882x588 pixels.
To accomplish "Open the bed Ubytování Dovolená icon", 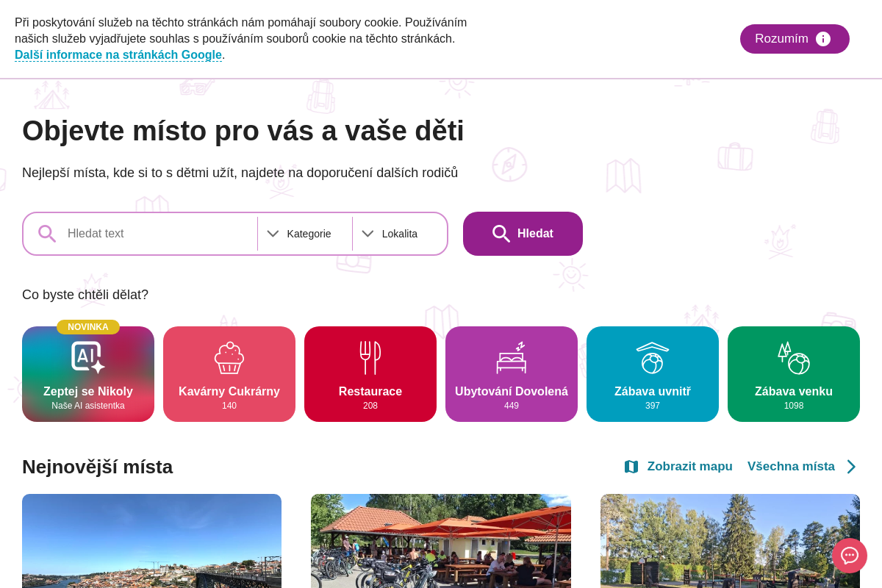I will point(512,358).
